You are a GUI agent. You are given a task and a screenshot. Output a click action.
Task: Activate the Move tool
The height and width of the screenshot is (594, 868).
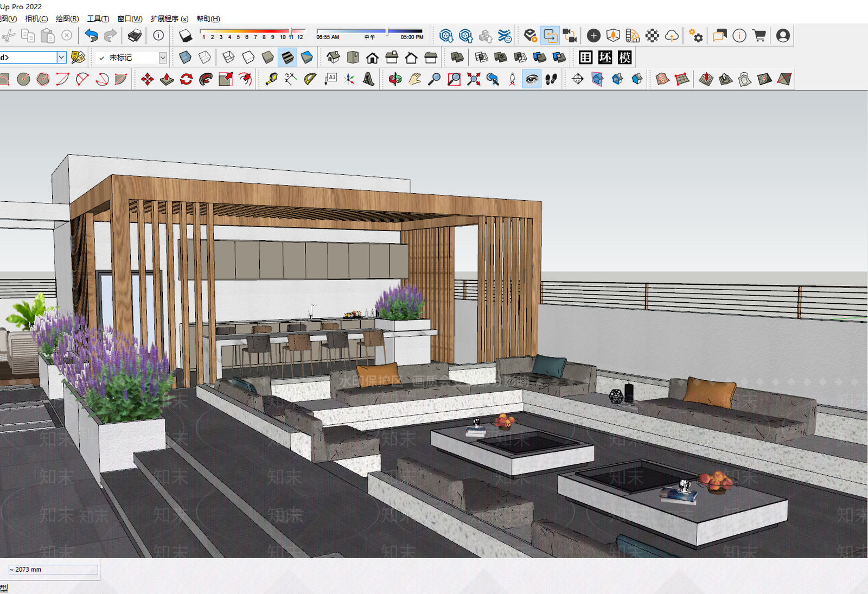click(147, 79)
